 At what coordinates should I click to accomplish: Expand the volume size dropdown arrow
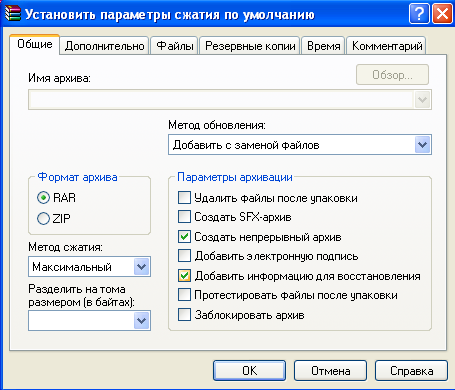[142, 321]
